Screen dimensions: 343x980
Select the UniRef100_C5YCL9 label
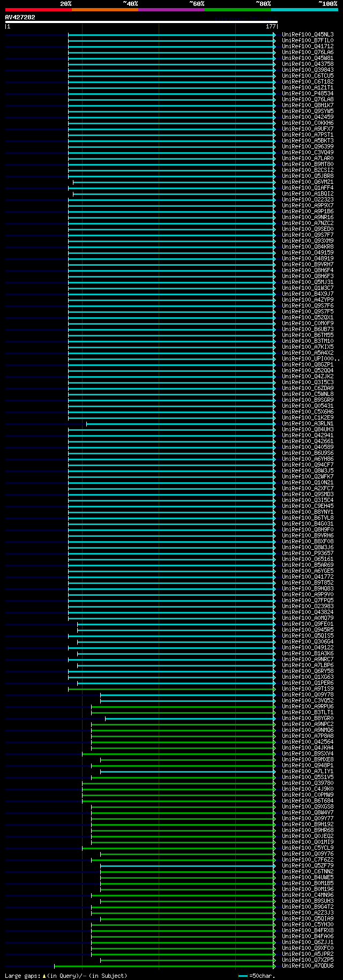point(308,848)
